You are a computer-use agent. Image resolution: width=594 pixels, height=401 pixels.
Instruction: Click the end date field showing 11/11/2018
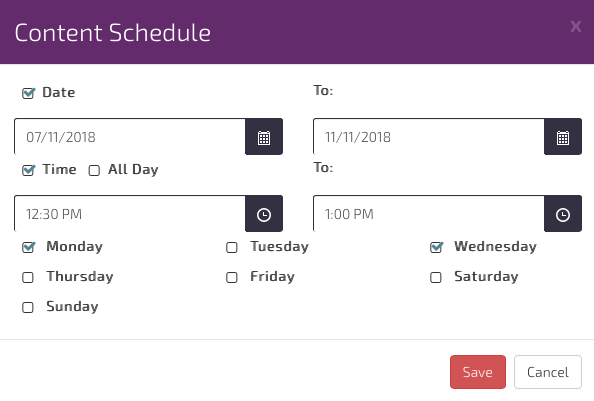pyautogui.click(x=429, y=137)
